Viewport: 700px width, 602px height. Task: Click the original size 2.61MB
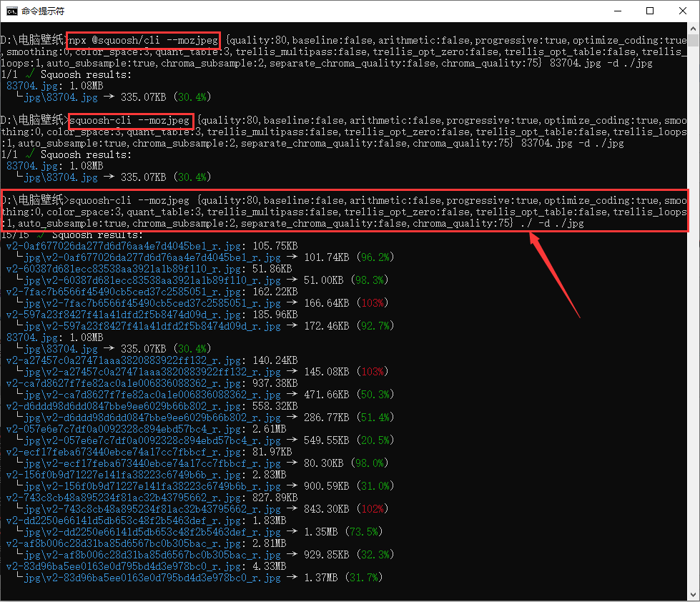pyautogui.click(x=269, y=429)
